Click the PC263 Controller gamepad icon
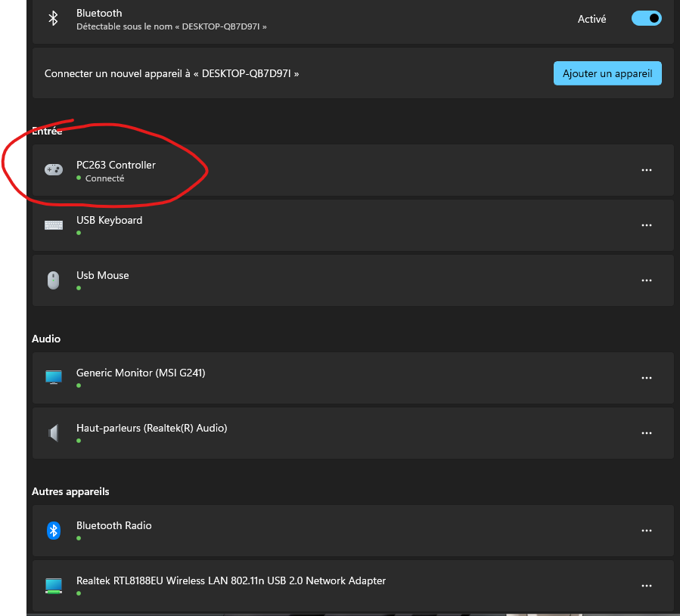 (54, 169)
